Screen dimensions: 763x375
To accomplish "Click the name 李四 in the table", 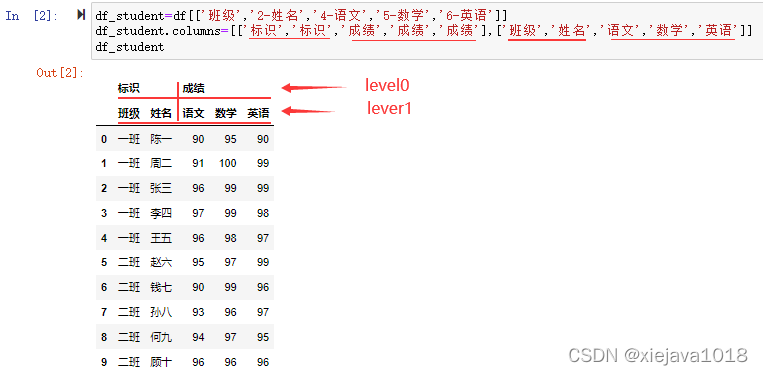I will click(x=161, y=213).
